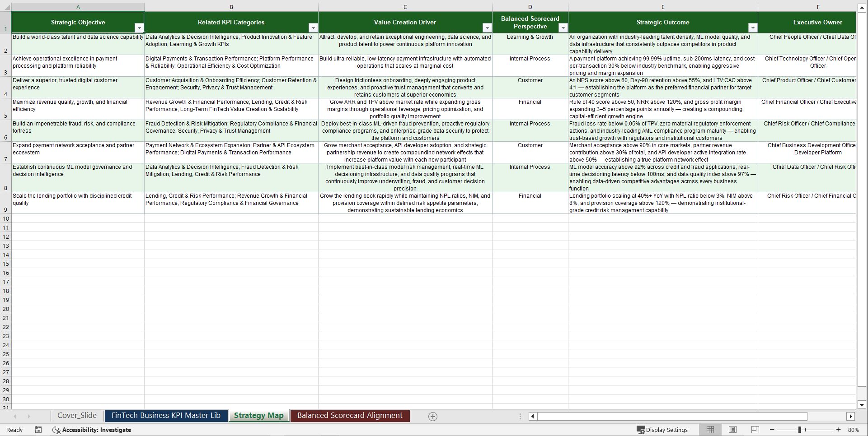
Task: Click 'Learning & Growth' perspective cell
Action: (530, 44)
